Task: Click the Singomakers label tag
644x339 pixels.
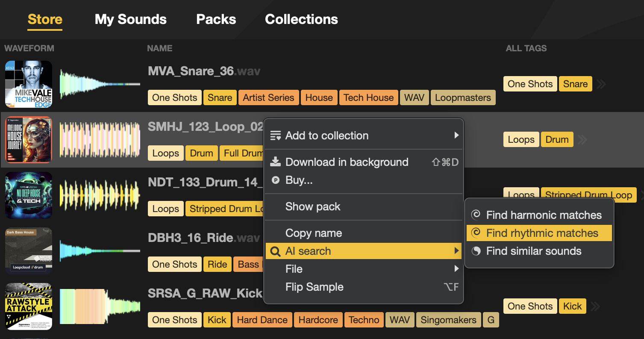Action: click(448, 320)
